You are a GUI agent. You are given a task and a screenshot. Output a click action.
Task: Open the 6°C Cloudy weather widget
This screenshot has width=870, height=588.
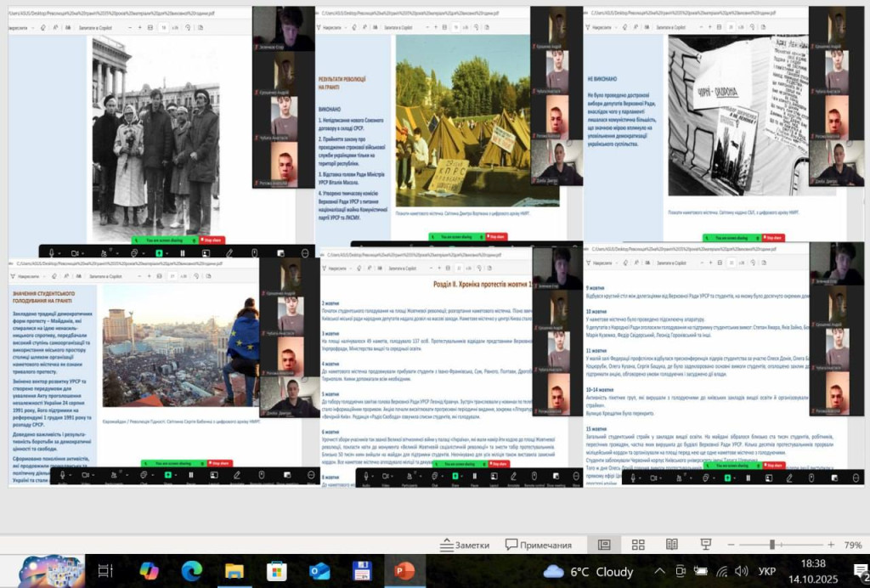click(x=590, y=571)
